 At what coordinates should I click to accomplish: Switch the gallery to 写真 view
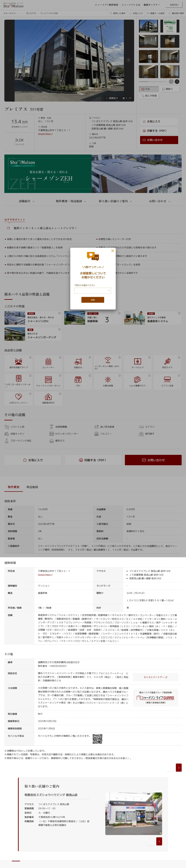click(x=149, y=89)
